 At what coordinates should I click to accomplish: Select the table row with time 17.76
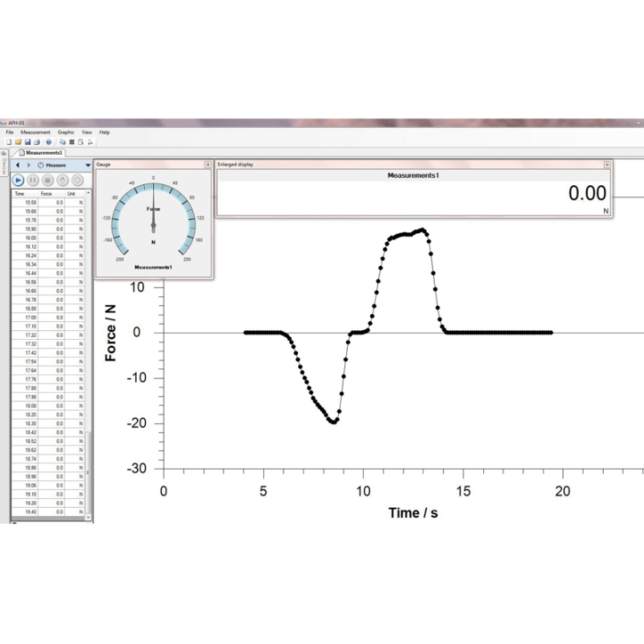(48, 379)
